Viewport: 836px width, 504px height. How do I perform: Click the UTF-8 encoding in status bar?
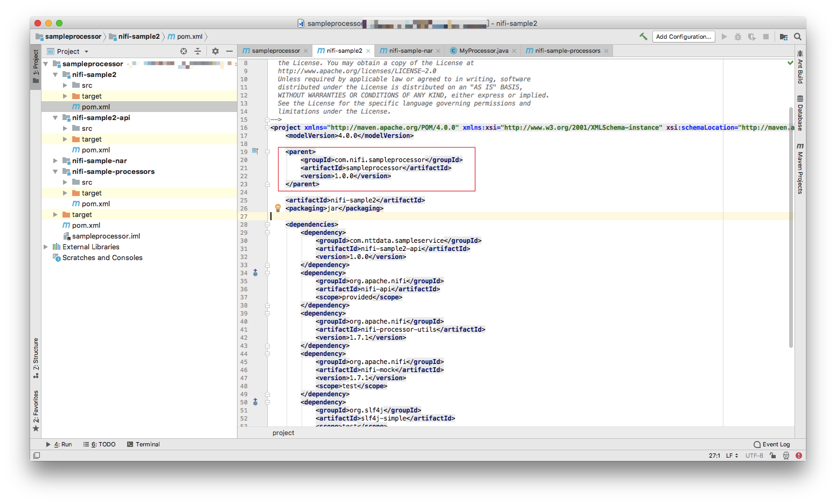click(x=754, y=456)
